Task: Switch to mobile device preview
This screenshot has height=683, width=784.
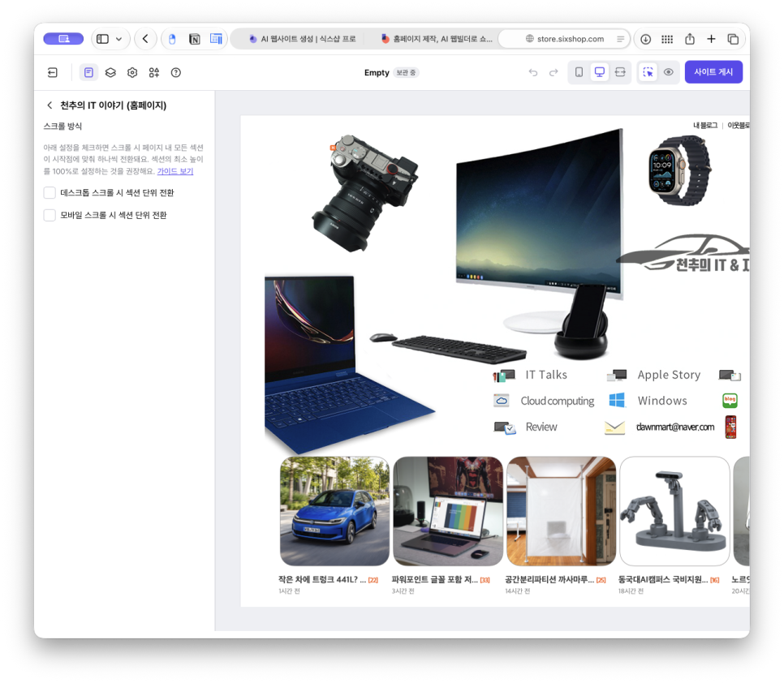Action: tap(579, 72)
